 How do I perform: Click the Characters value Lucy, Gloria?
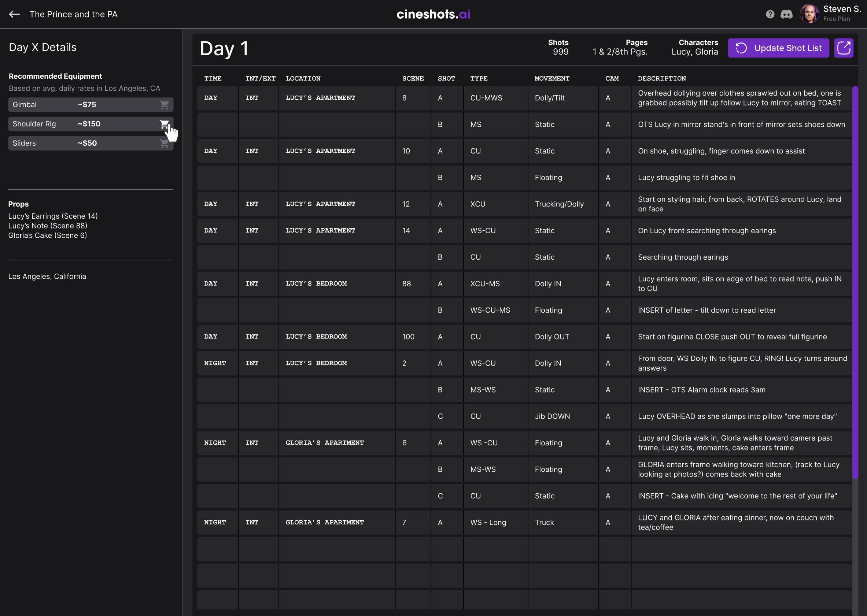coord(695,52)
